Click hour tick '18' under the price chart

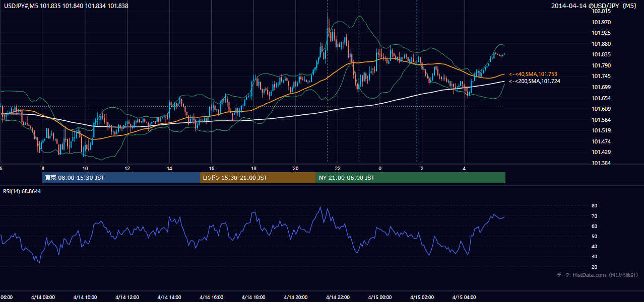pyautogui.click(x=253, y=168)
